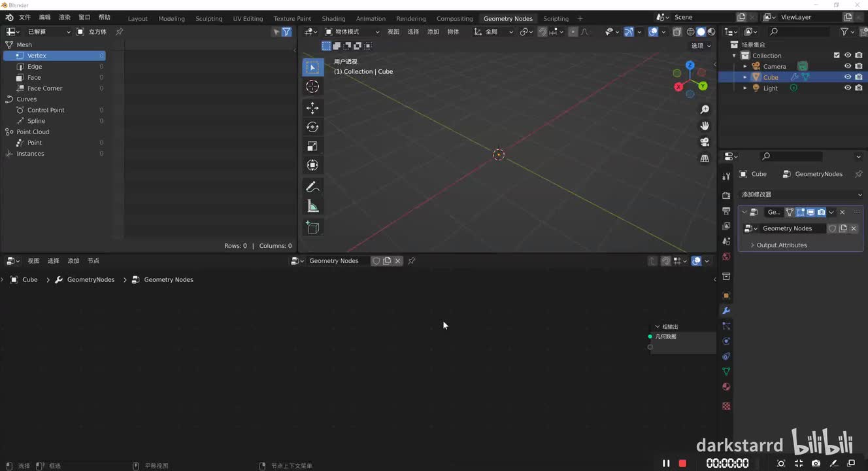
Task: Select the Cursor tool in viewport toolbar
Action: [312, 86]
